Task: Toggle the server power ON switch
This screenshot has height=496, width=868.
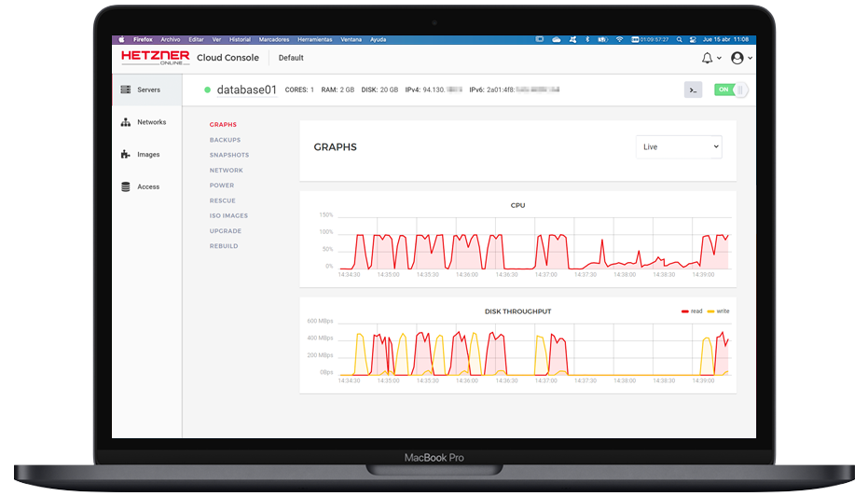Action: click(x=731, y=90)
